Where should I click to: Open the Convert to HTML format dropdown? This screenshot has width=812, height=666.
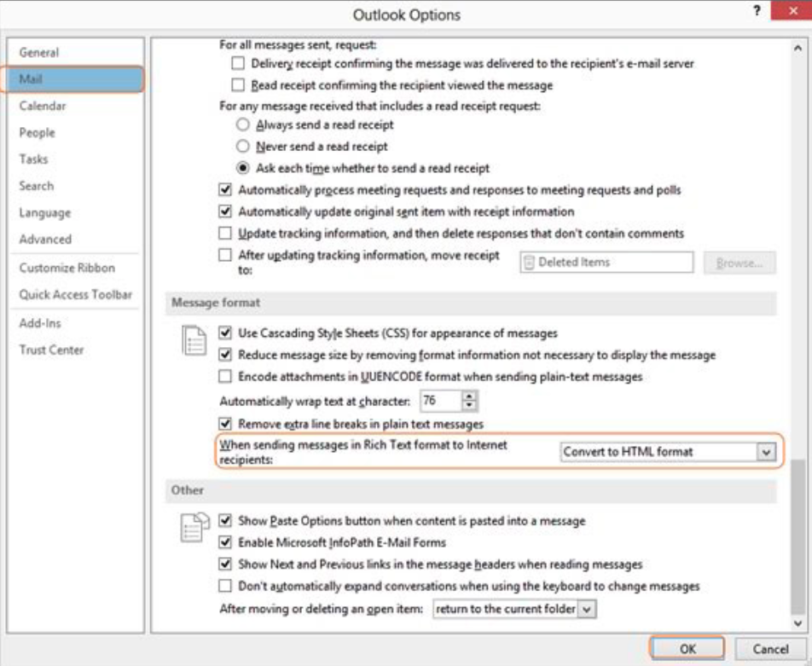[765, 452]
